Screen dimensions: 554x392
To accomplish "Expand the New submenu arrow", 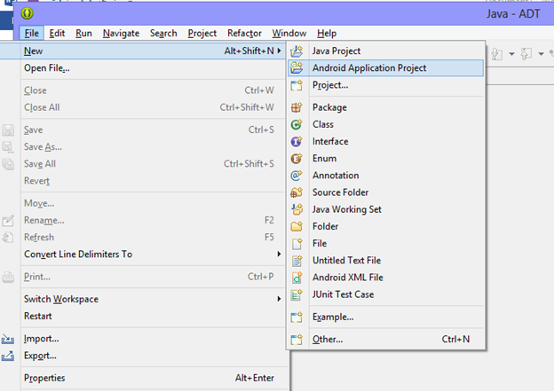I will point(279,51).
